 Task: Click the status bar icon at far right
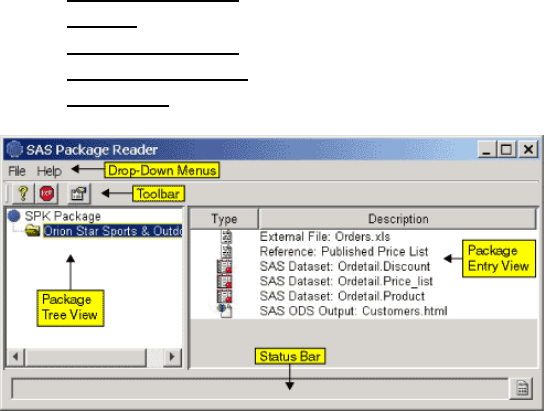point(522,388)
